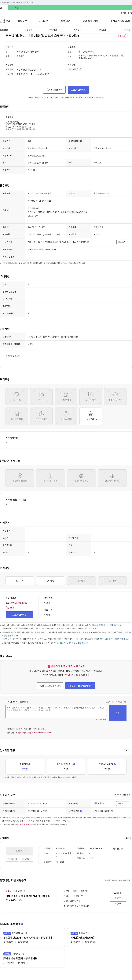This screenshot has height=980, width=132.
Task: Switch to the 기업 member tab
Action: 16,8
